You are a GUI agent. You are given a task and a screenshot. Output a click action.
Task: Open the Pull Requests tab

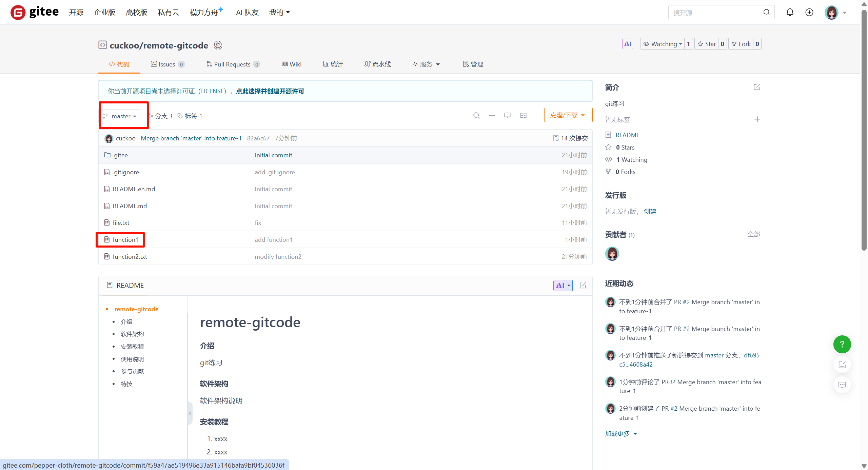(233, 64)
